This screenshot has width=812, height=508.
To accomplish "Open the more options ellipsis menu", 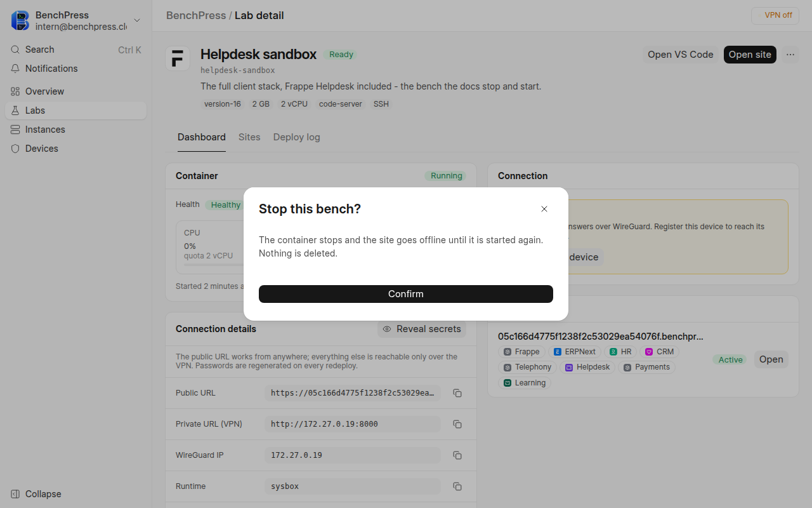I will pyautogui.click(x=790, y=55).
